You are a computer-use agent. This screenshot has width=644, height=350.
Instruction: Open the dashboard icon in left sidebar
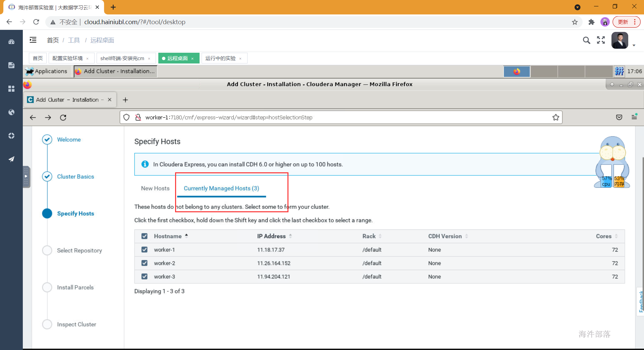tap(11, 42)
